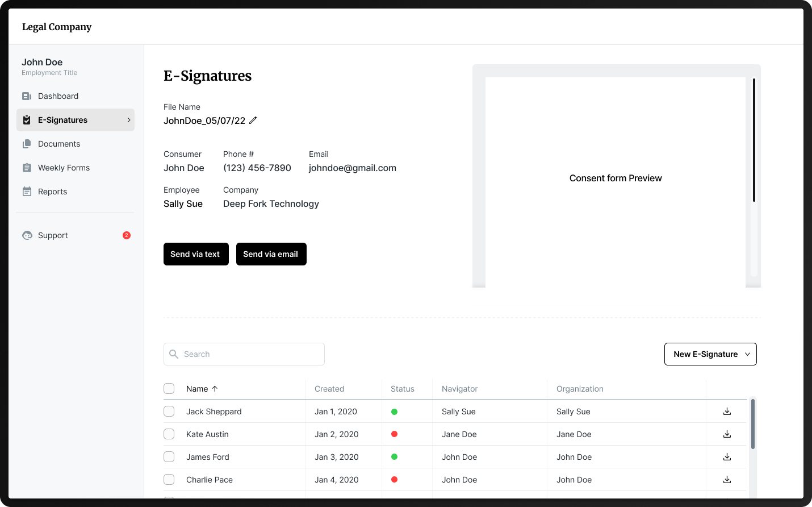Click Kate Austin's red status dot
This screenshot has width=812, height=507.
click(x=394, y=434)
